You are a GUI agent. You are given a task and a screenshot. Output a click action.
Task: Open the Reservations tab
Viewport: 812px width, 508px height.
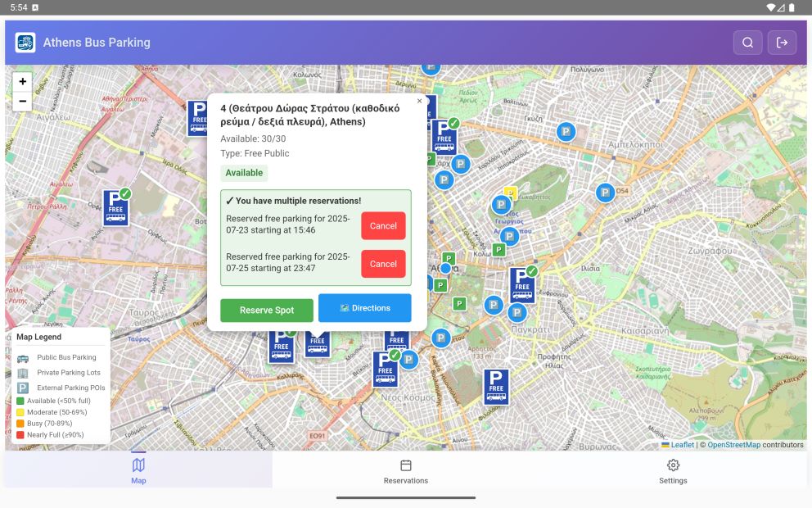pyautogui.click(x=406, y=470)
